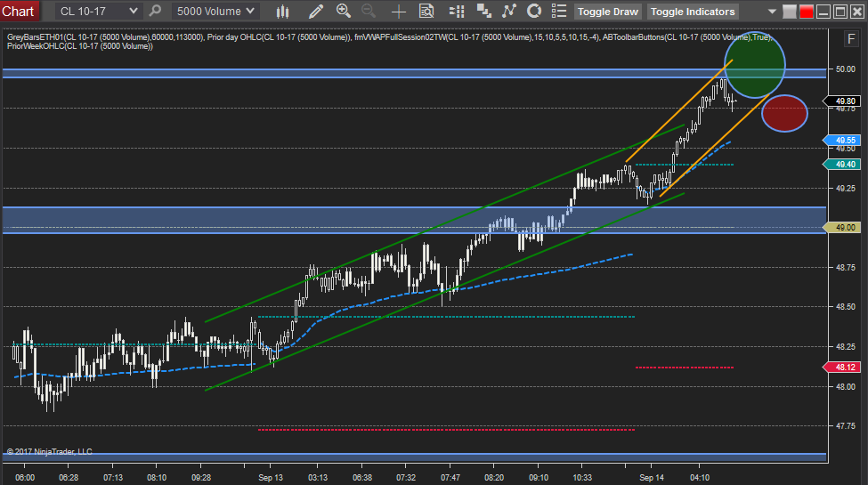Open the CL 10-17 instrument dropdown
Screen dimensions: 868x485
click(x=99, y=11)
